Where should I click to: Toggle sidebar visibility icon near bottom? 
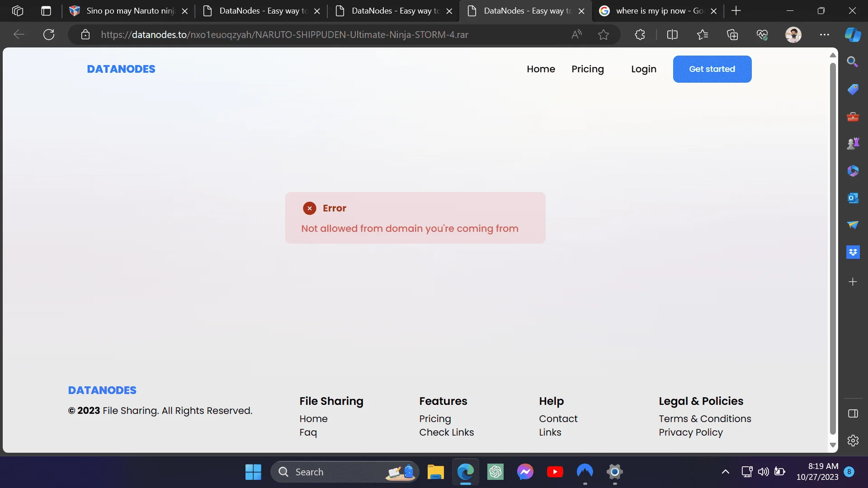click(x=853, y=413)
